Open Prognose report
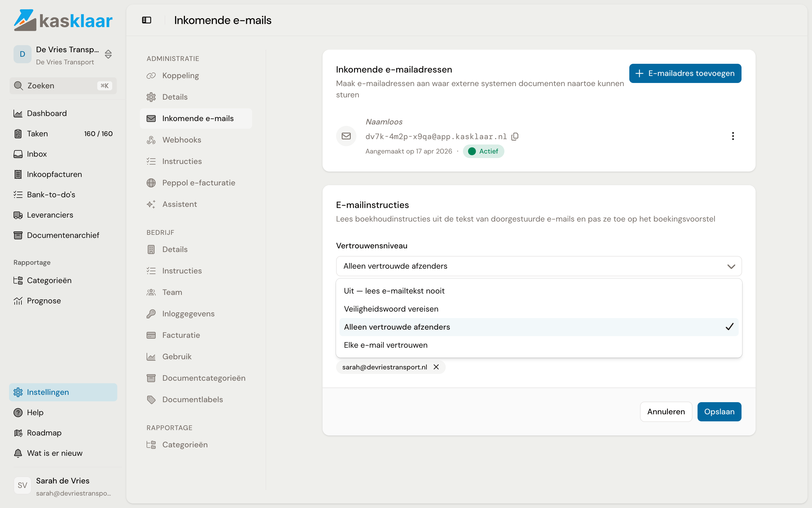The image size is (812, 508). (63, 301)
